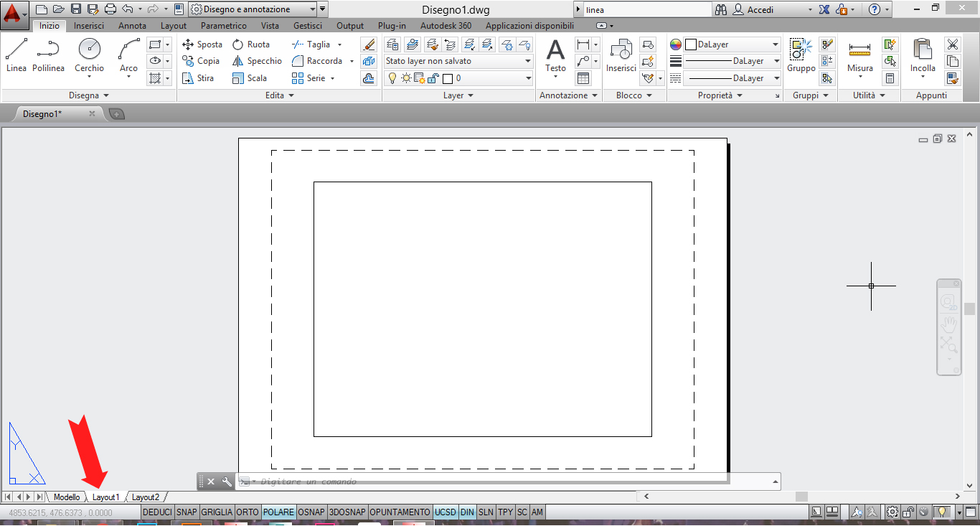Switch to the Annota ribbon tab

[x=132, y=26]
